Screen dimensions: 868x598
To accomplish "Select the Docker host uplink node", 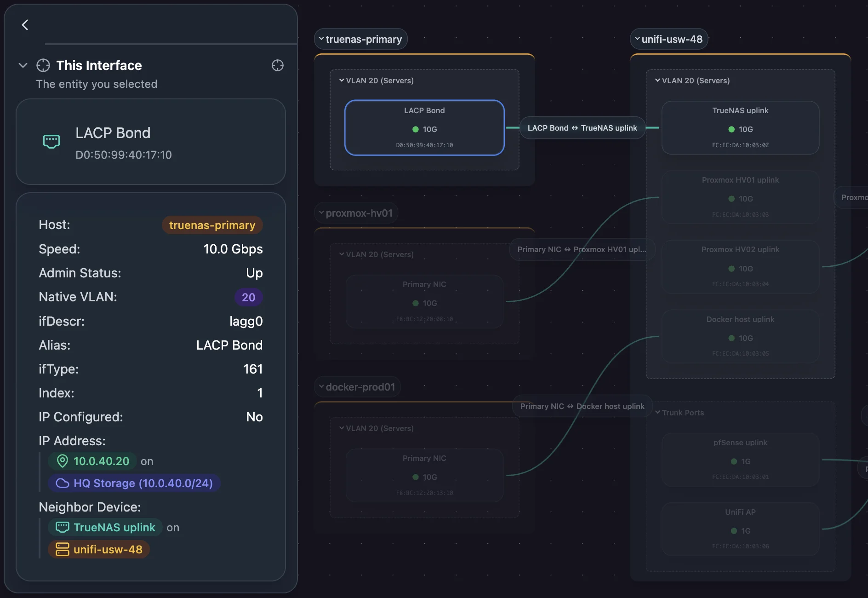I will 740,336.
